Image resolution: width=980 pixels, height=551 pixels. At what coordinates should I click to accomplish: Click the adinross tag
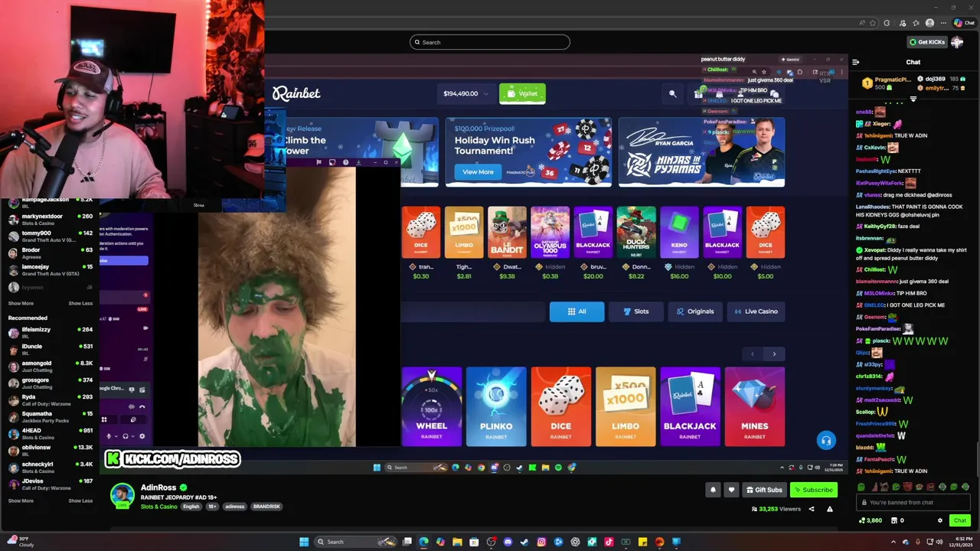point(234,507)
